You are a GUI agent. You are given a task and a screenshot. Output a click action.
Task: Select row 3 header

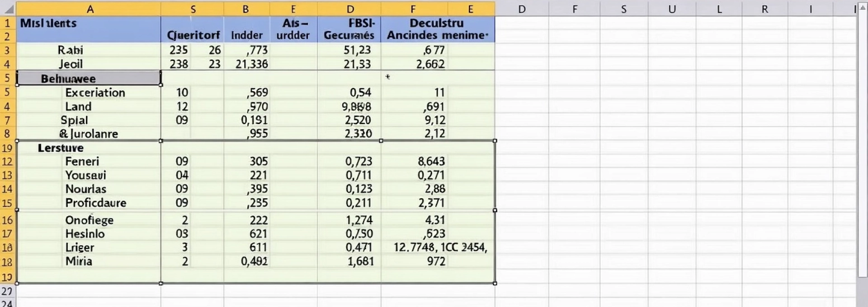(x=8, y=50)
